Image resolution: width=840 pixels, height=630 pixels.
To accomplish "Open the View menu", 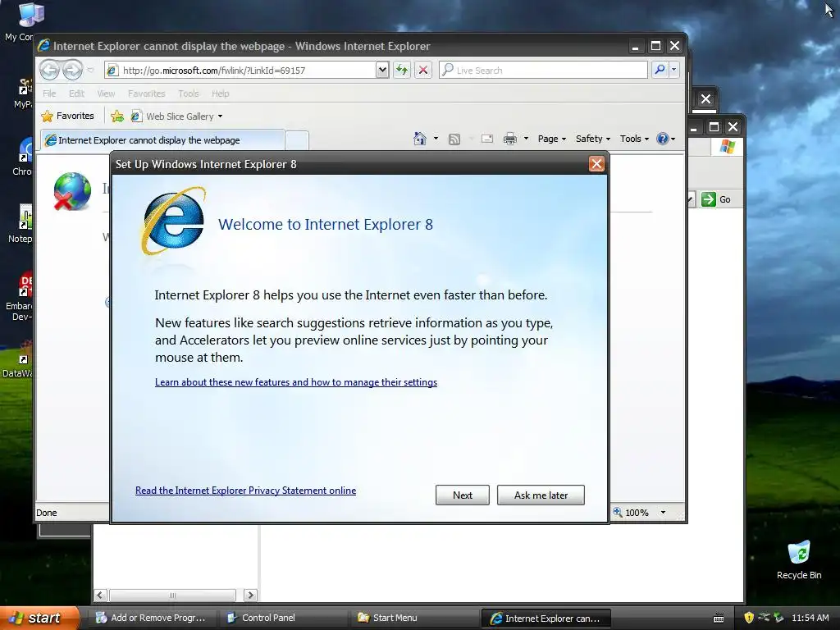I will pos(106,94).
